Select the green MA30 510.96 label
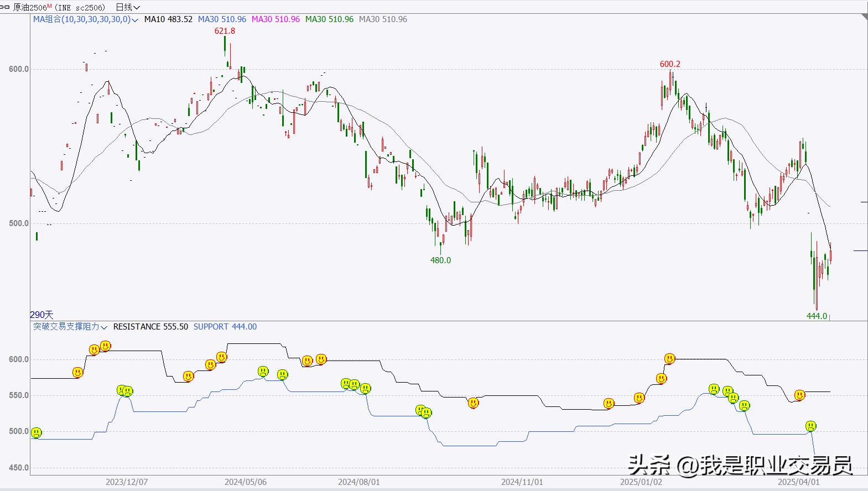868x491 pixels. (329, 19)
